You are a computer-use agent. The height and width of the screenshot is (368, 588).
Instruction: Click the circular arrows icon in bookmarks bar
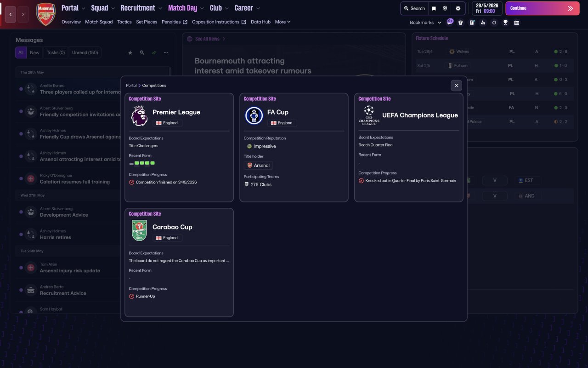494,23
